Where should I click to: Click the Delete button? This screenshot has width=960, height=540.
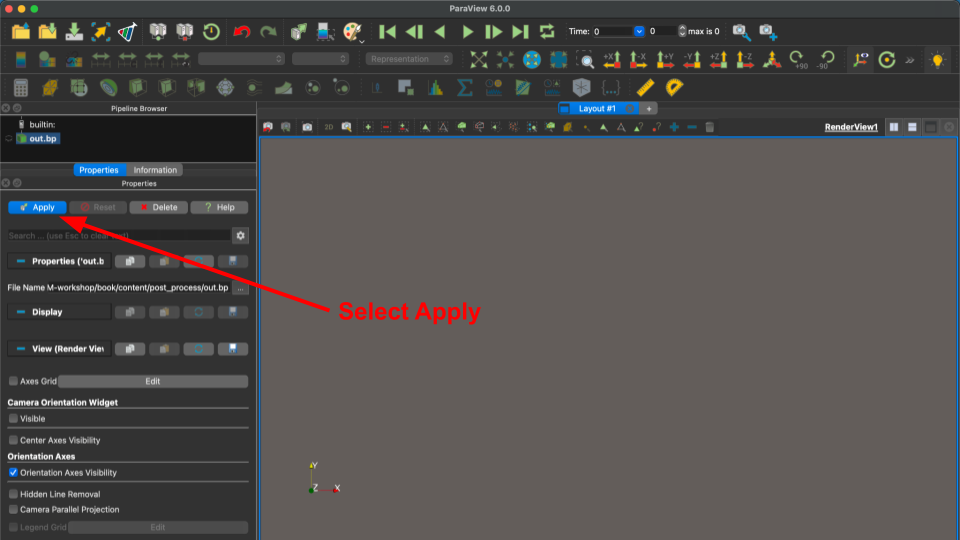[159, 208]
